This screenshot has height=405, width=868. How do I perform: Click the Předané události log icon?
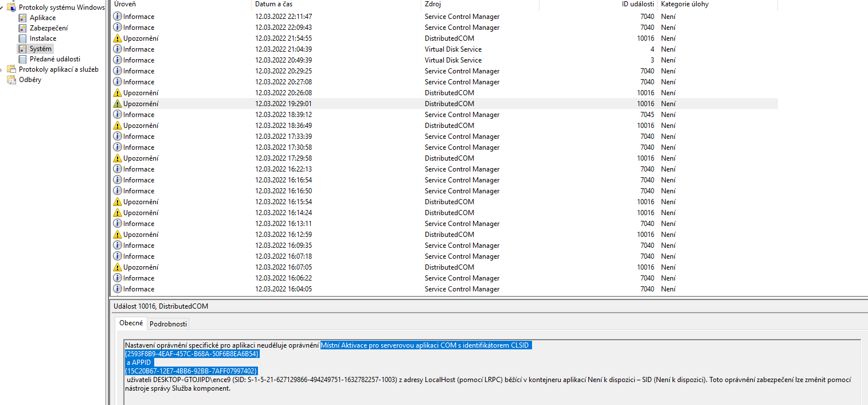[22, 59]
